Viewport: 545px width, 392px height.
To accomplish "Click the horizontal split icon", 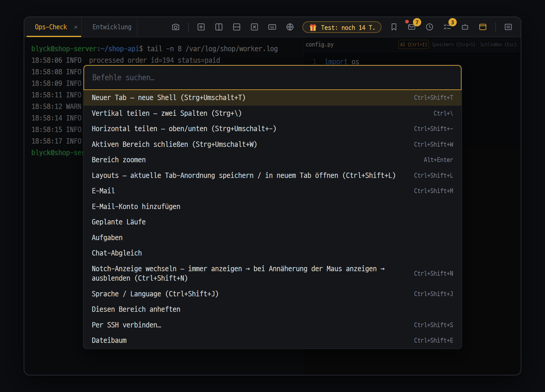I will tap(237, 27).
